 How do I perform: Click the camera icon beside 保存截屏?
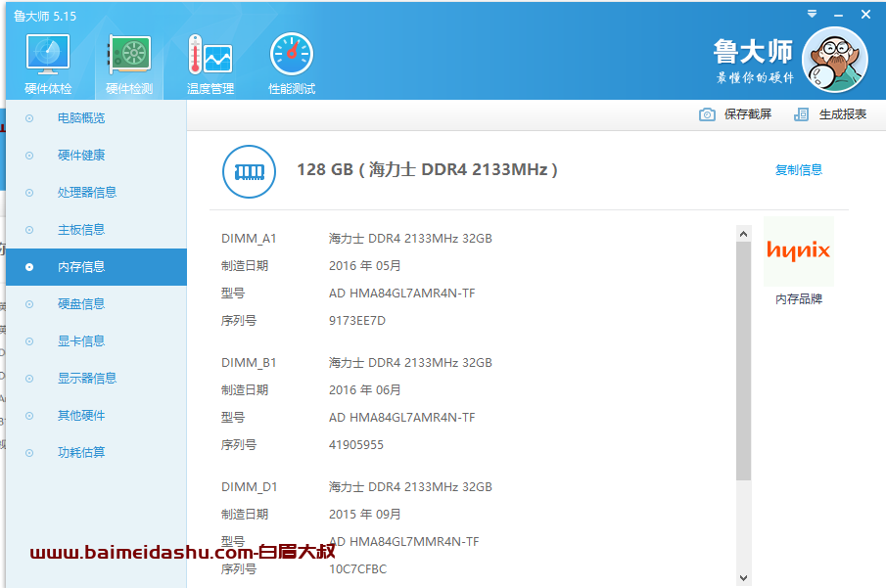(707, 114)
